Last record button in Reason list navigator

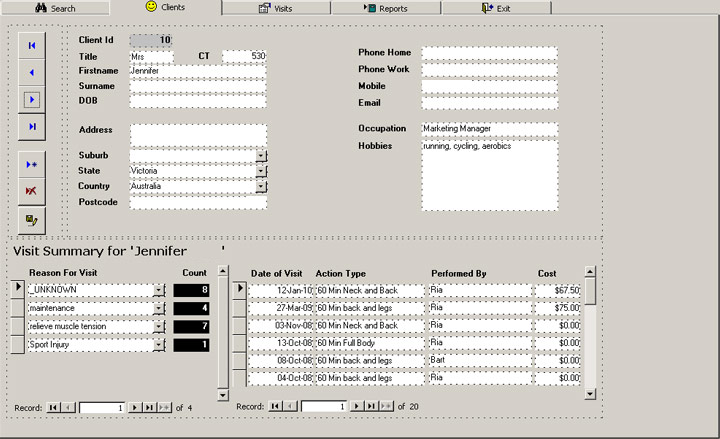pyautogui.click(x=149, y=407)
